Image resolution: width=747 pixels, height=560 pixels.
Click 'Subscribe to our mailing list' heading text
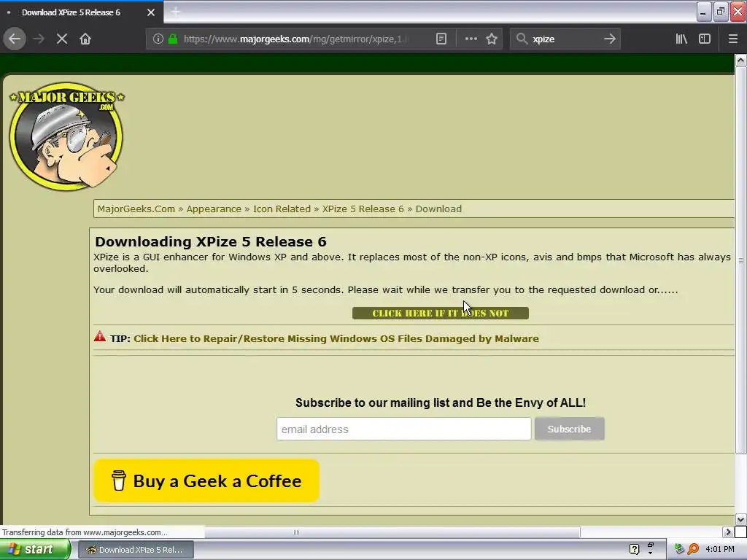click(x=440, y=402)
